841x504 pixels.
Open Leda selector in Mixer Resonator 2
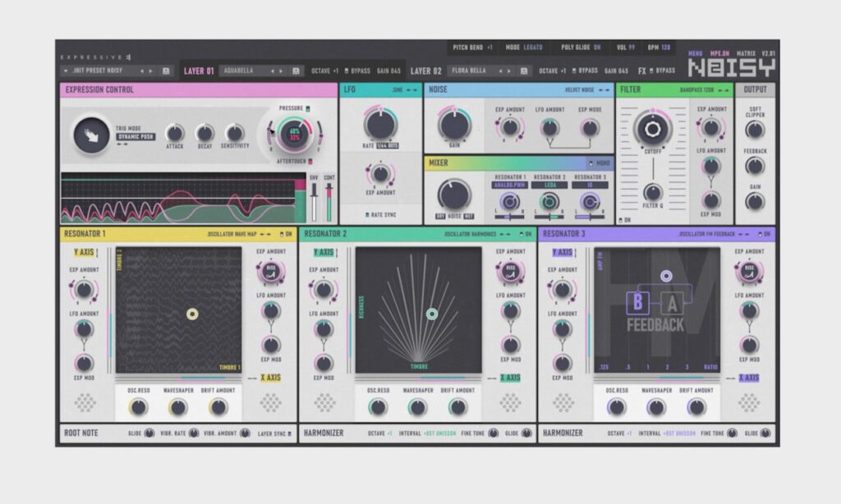coord(549,185)
